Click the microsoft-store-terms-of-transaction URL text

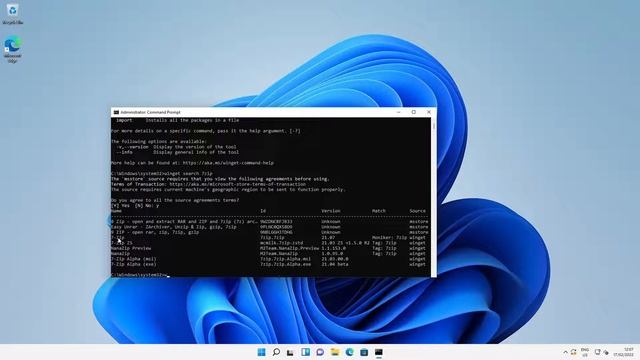238,184
